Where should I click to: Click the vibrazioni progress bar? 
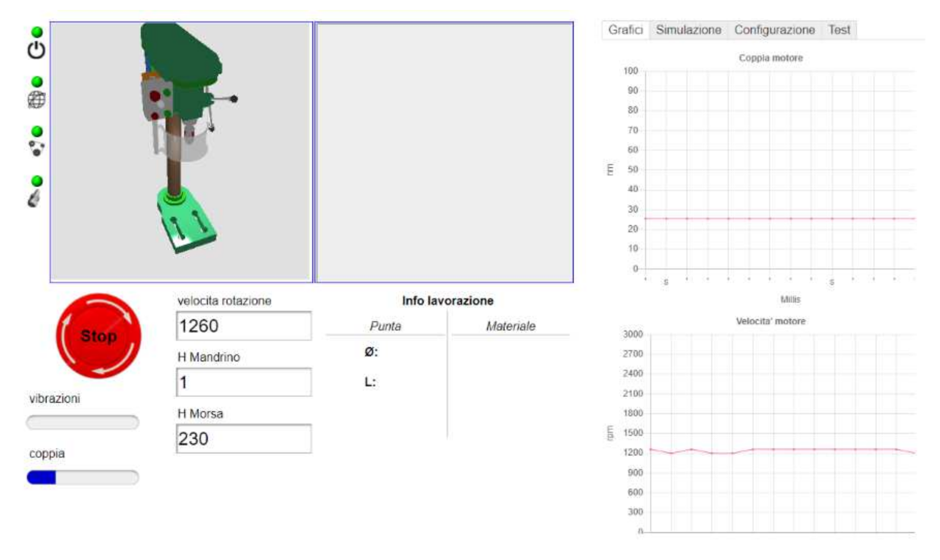83,422
